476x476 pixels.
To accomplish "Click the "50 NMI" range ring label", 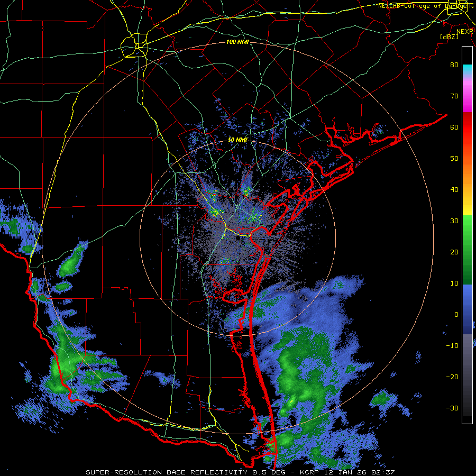I will (x=237, y=140).
